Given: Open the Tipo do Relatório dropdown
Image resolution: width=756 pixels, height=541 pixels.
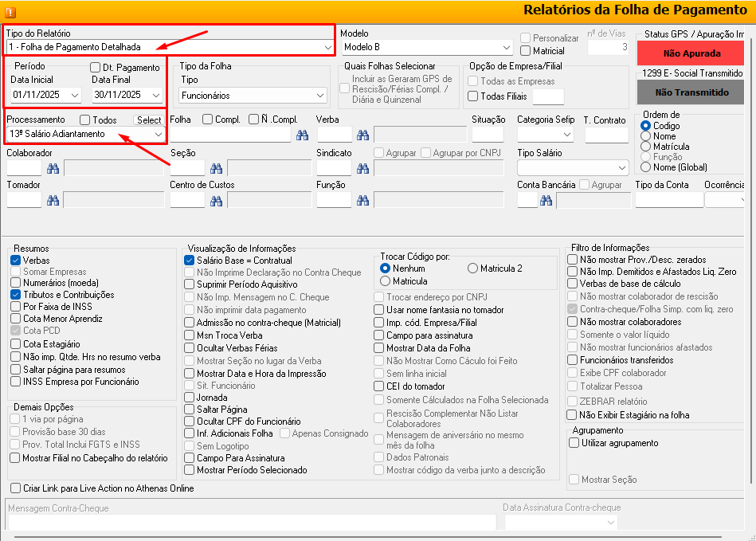Looking at the screenshot, I should [x=328, y=48].
